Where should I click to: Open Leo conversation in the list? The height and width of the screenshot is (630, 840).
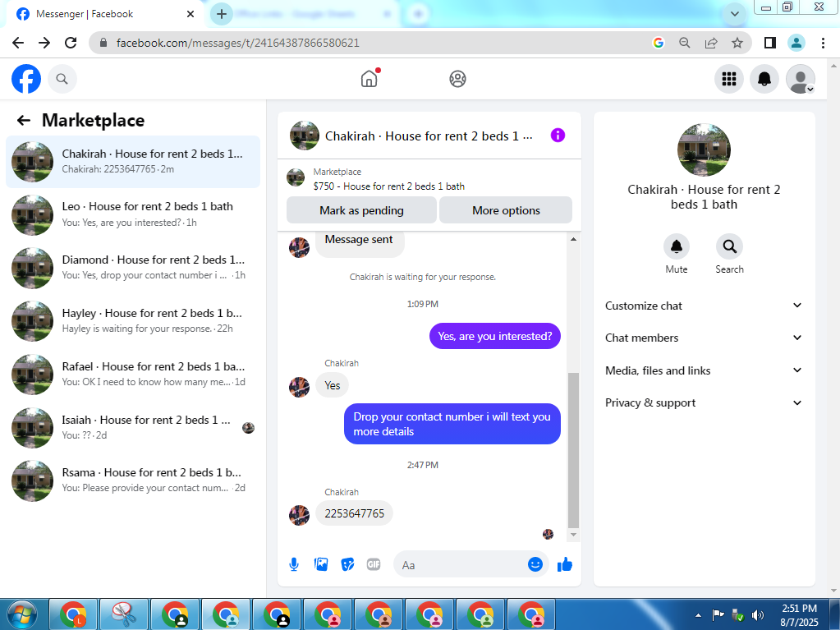[x=133, y=214]
